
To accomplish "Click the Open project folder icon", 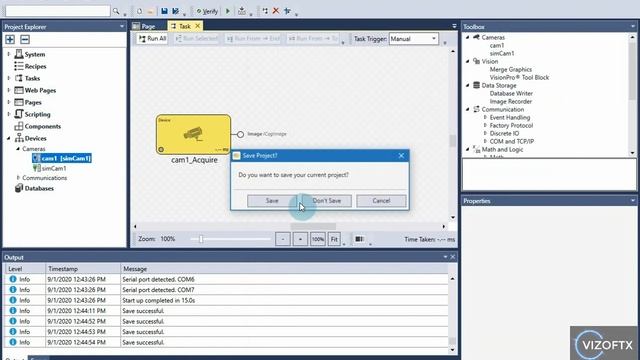I will (150, 11).
